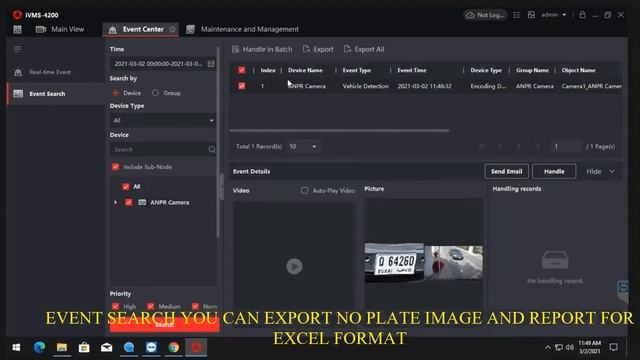
Task: Toggle the Norm priority checkbox
Action: pyautogui.click(x=195, y=306)
